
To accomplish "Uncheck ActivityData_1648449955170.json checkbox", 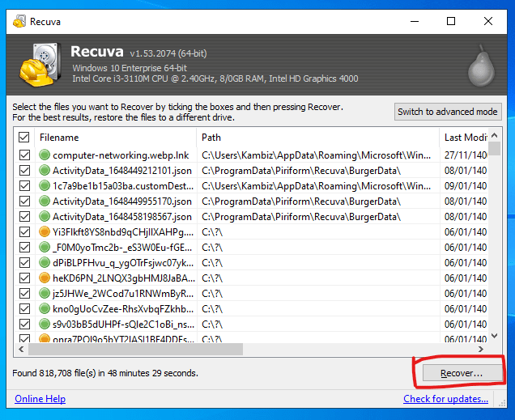I will point(24,202).
